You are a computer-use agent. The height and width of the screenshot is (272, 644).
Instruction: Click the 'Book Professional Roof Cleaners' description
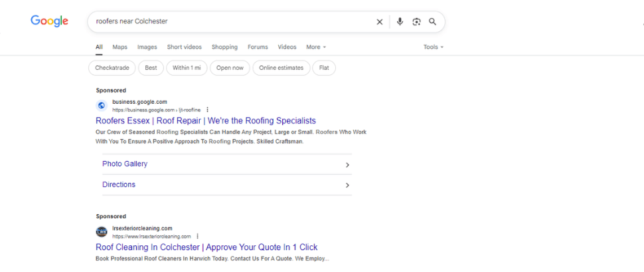point(212,259)
